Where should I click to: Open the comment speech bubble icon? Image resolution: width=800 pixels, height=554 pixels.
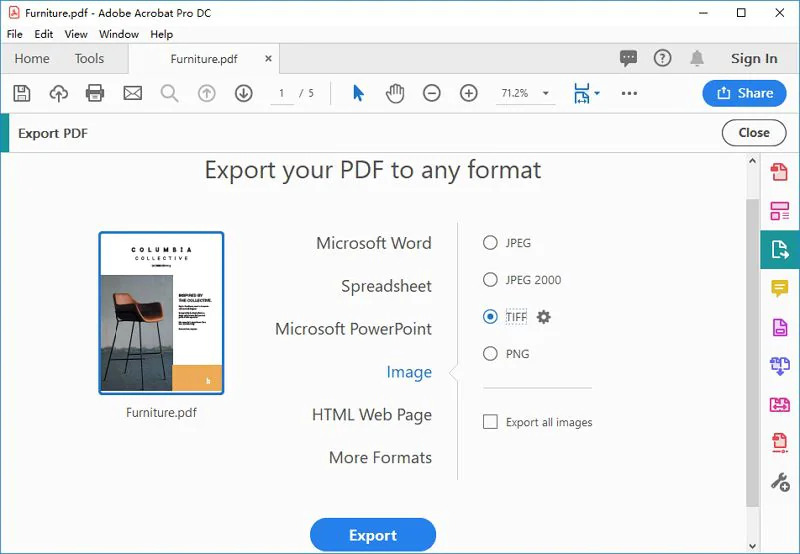(628, 58)
